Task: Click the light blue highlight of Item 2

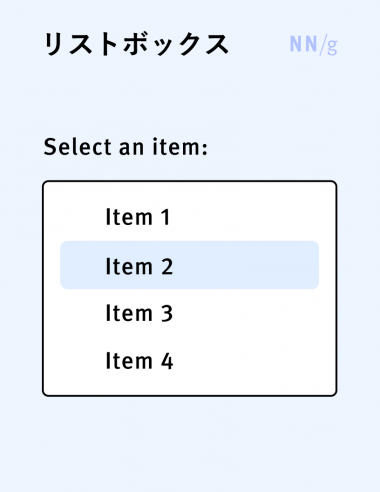Action: click(x=189, y=265)
